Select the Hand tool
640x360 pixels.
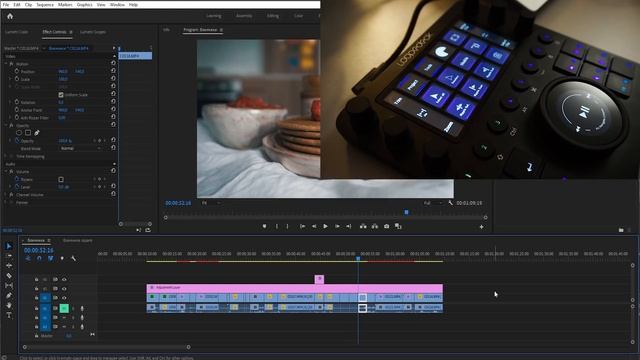9,305
